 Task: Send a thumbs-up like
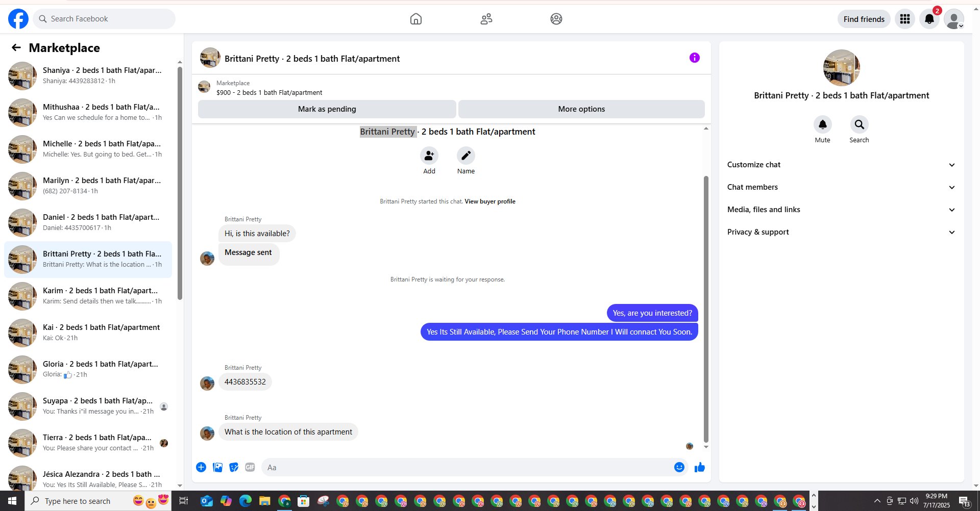700,467
